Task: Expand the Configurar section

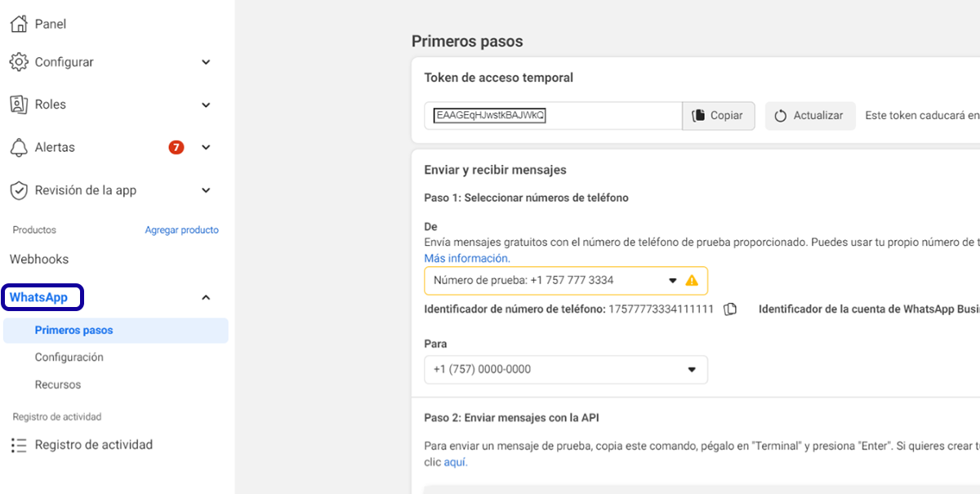Action: (206, 62)
